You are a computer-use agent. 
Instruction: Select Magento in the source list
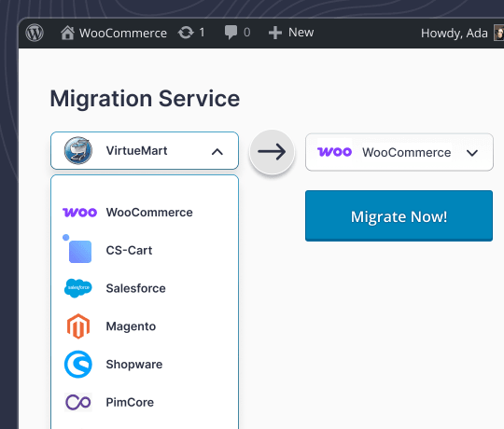[x=145, y=326]
